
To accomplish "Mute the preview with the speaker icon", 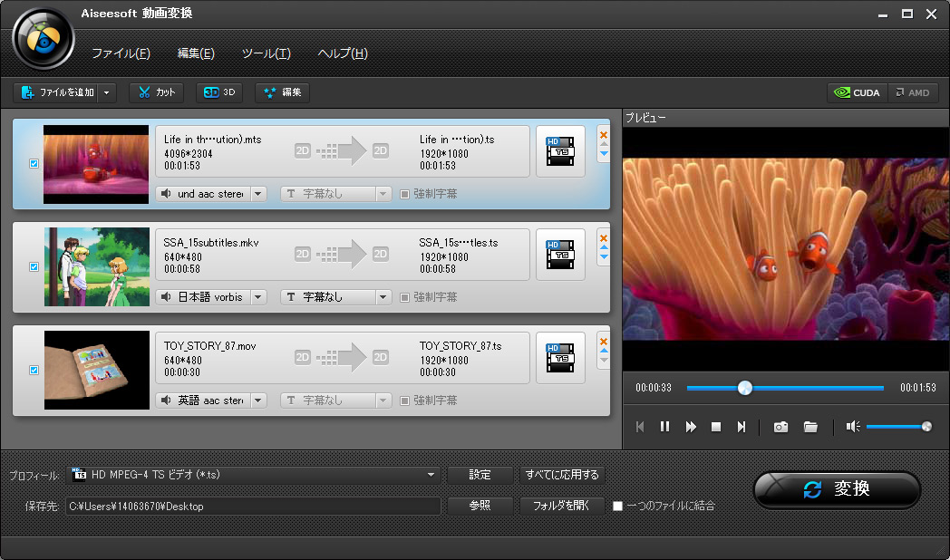I will [x=853, y=427].
